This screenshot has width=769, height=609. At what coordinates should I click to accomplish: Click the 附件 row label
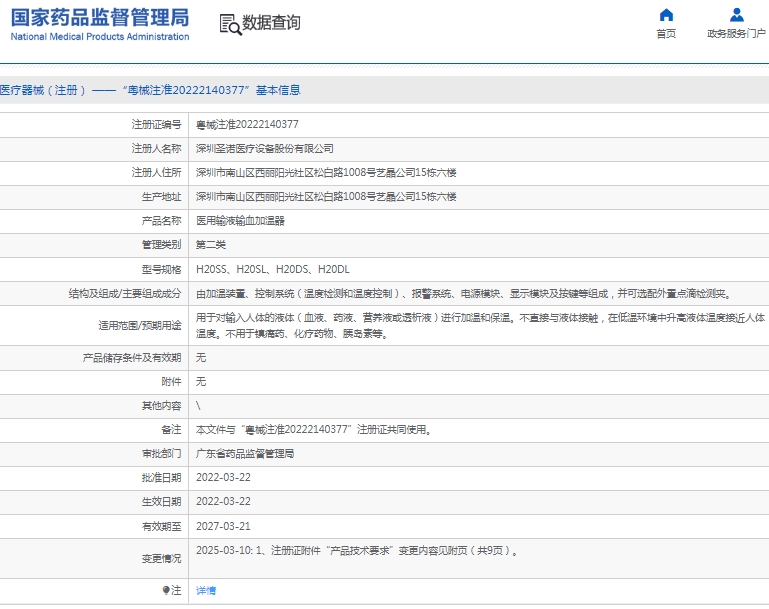click(171, 381)
